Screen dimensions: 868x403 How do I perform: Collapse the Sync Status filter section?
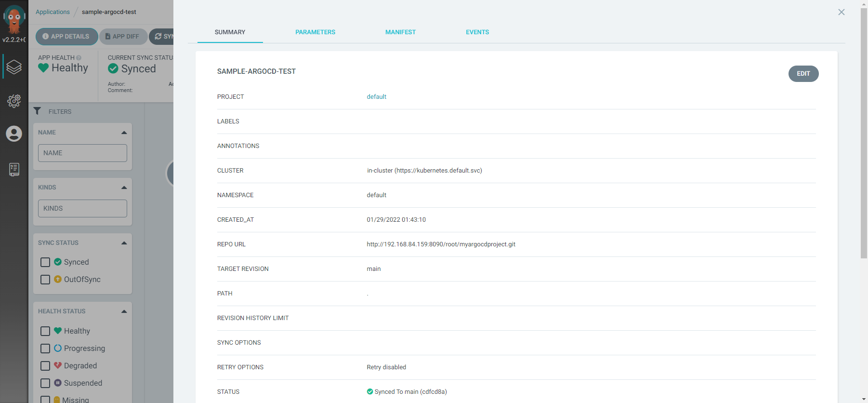(x=124, y=243)
